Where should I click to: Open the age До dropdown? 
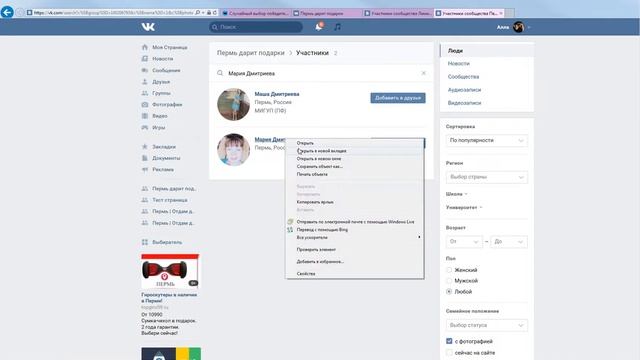click(x=509, y=242)
